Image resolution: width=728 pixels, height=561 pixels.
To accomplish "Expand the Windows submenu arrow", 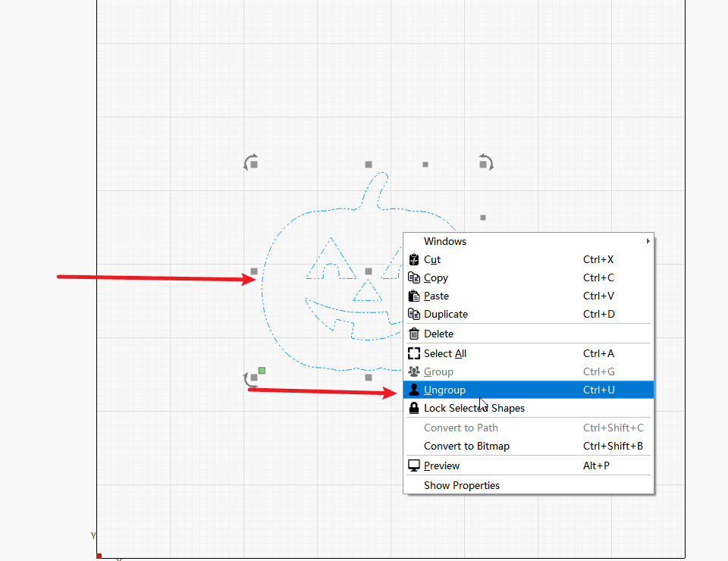I will pos(648,241).
